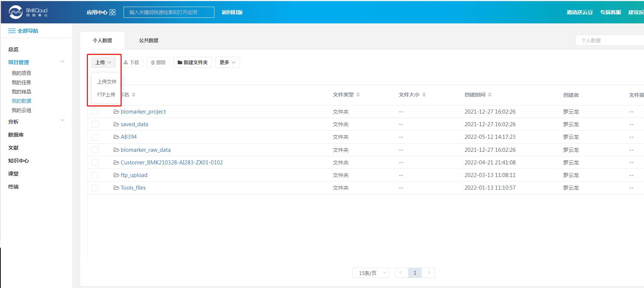Image resolution: width=644 pixels, height=288 pixels.
Task: Check the box for saved_data row
Action: (x=95, y=124)
